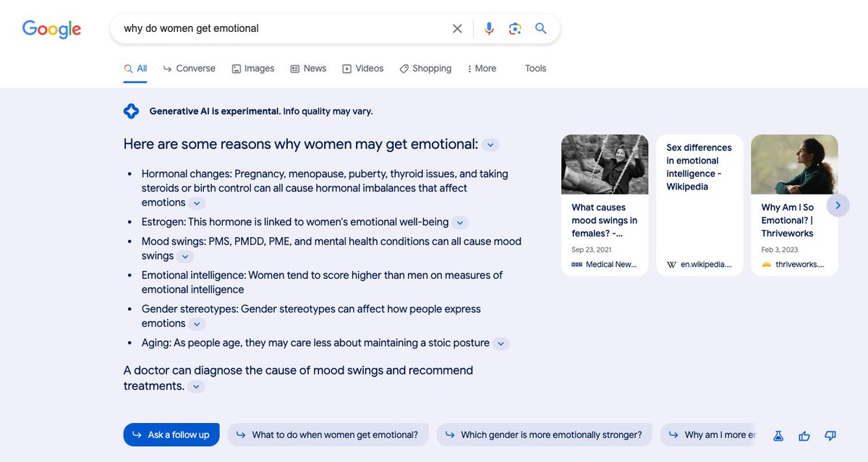Open the woman profile photo on Thriveworks card

[794, 164]
